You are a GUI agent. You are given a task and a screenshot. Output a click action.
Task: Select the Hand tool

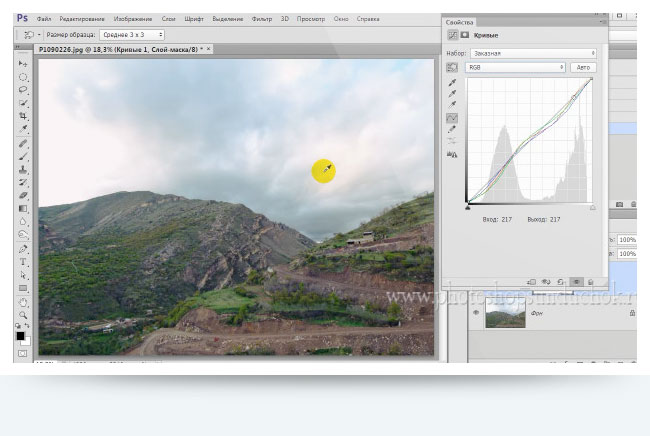(x=23, y=303)
